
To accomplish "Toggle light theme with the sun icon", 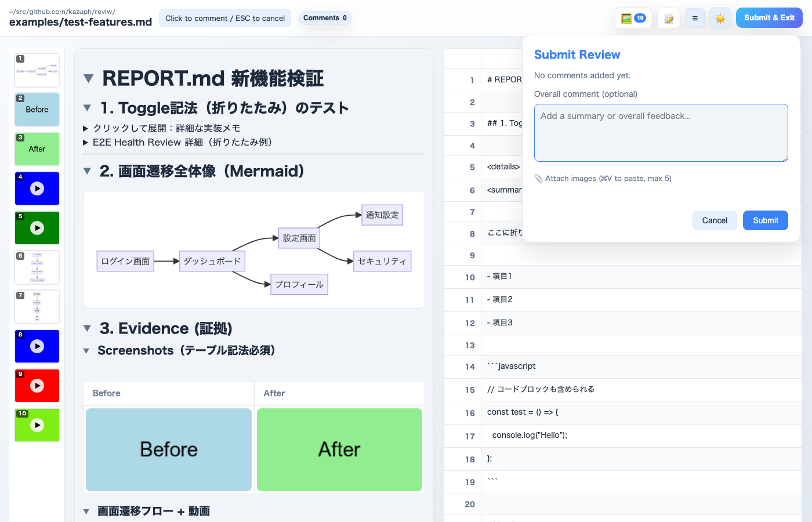I will (720, 18).
